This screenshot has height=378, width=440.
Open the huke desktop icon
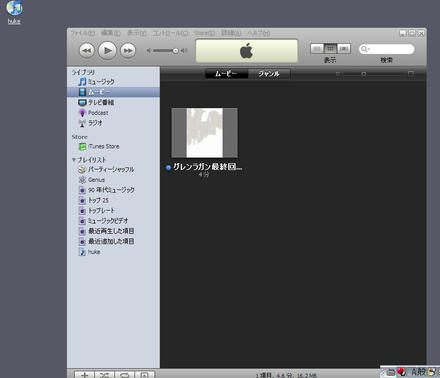(14, 12)
